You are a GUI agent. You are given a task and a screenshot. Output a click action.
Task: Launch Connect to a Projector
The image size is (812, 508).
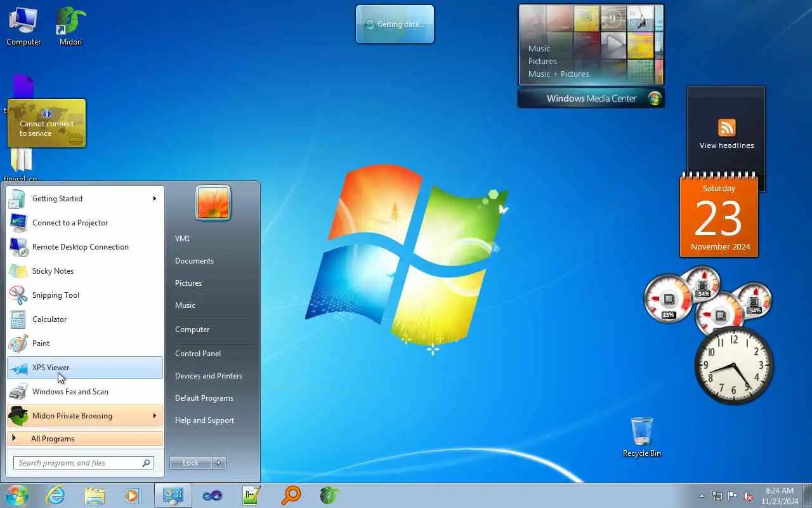coord(85,223)
